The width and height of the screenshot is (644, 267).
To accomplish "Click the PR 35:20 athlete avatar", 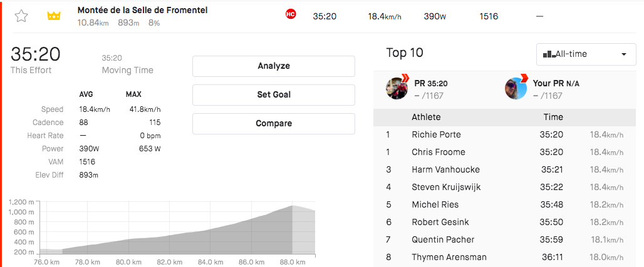I will pos(397,88).
